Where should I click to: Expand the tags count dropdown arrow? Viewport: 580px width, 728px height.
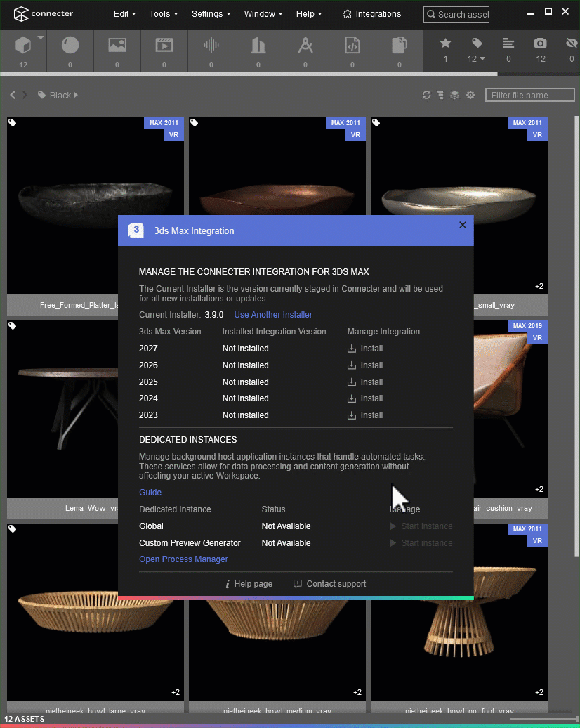point(482,59)
